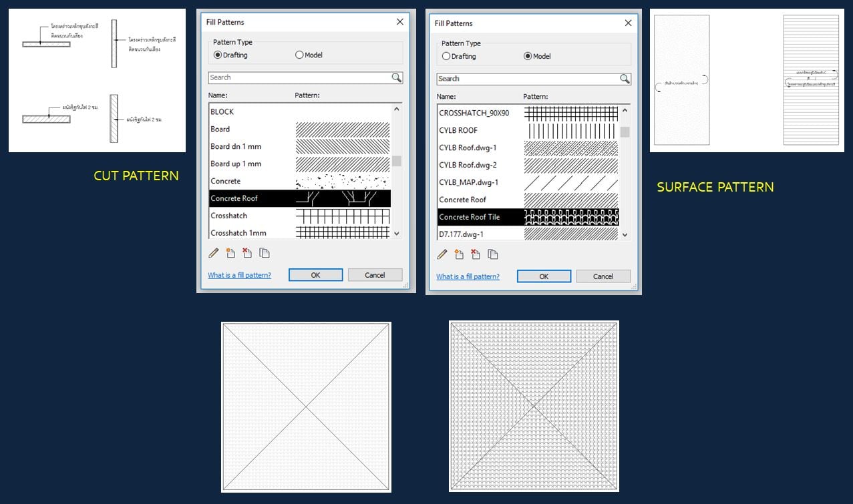Viewport: 853px width, 504px height.
Task: Click scroll up arrow in right pattern list
Action: point(625,110)
